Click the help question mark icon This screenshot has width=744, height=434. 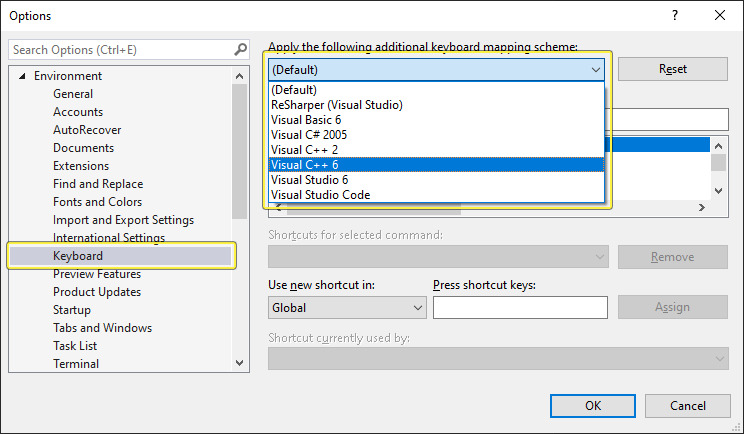675,15
